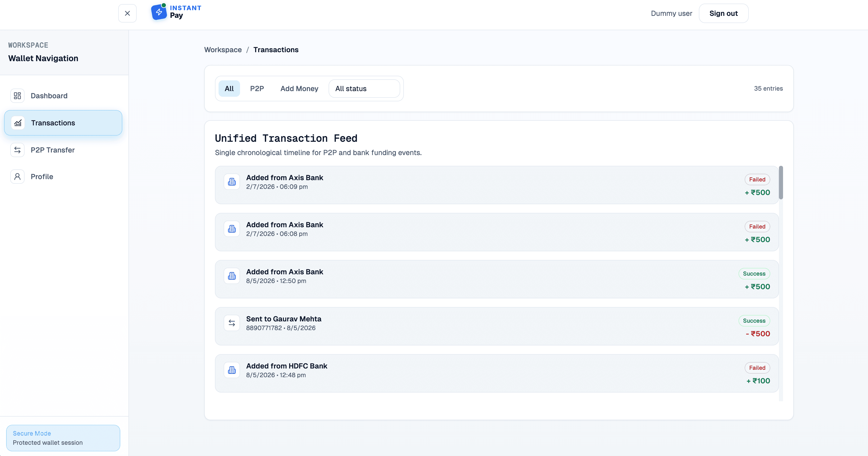Click the -₹500 amount in red

pyautogui.click(x=758, y=334)
